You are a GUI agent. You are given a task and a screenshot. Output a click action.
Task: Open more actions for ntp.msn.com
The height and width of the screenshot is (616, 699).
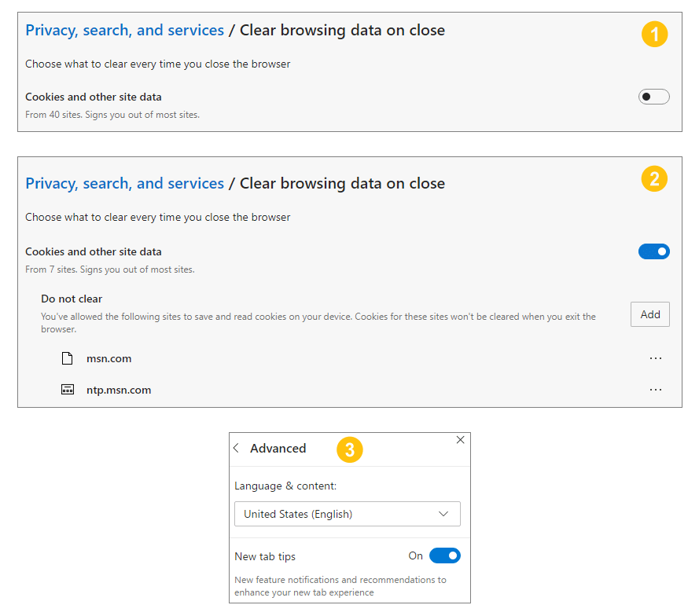(x=656, y=389)
